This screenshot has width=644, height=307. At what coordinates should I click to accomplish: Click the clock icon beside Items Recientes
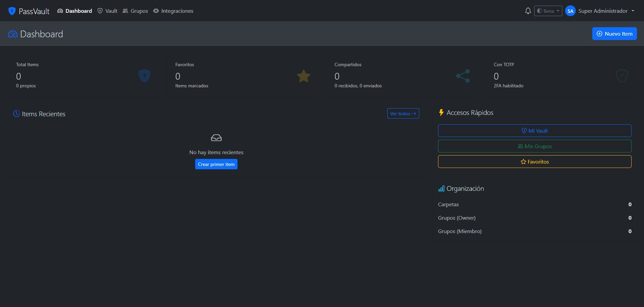16,114
